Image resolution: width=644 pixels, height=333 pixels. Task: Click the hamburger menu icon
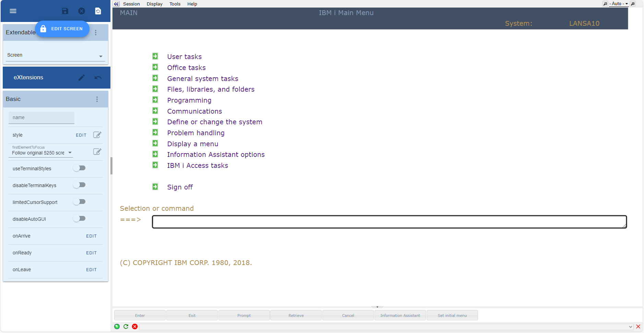pyautogui.click(x=13, y=11)
